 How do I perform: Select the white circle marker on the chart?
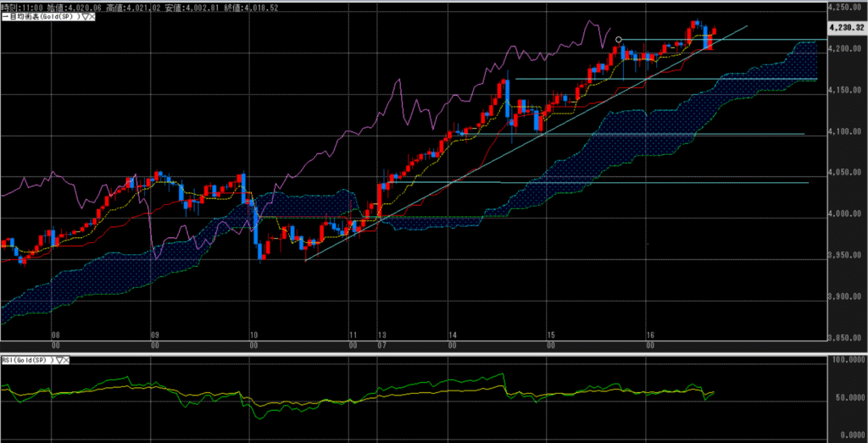pyautogui.click(x=620, y=40)
